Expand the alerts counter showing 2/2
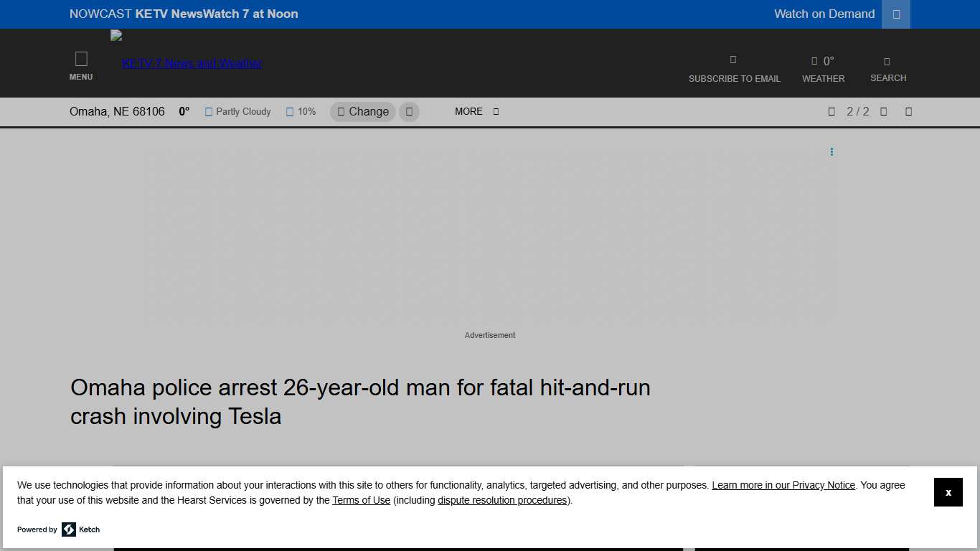 click(858, 111)
